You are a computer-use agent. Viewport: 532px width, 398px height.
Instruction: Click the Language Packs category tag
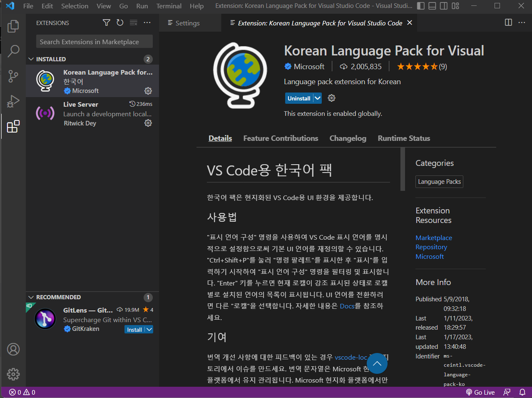[x=439, y=182]
